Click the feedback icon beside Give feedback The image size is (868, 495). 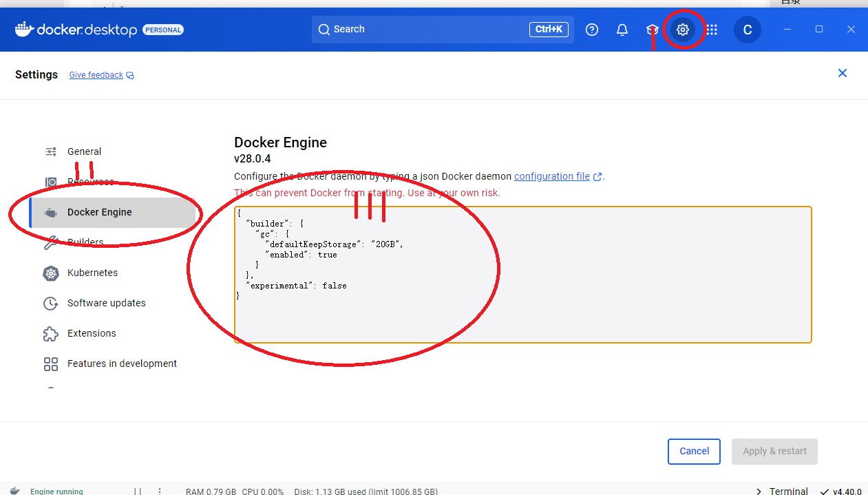130,76
